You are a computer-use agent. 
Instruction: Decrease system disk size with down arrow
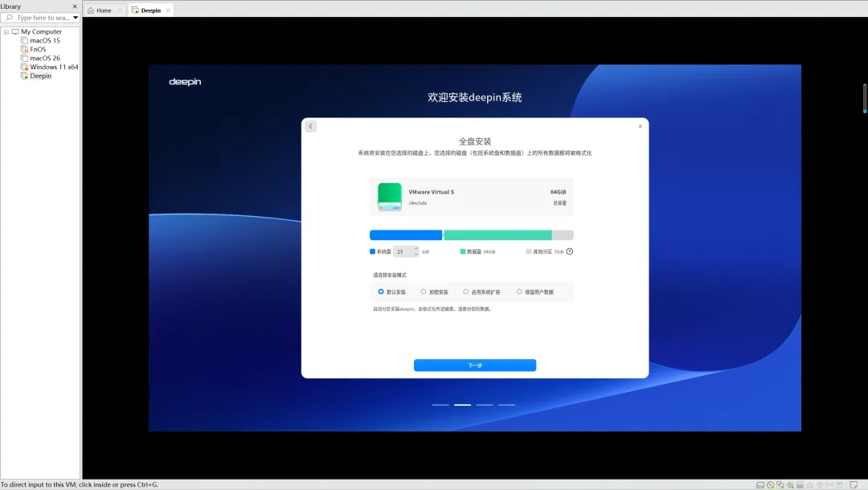click(x=416, y=255)
